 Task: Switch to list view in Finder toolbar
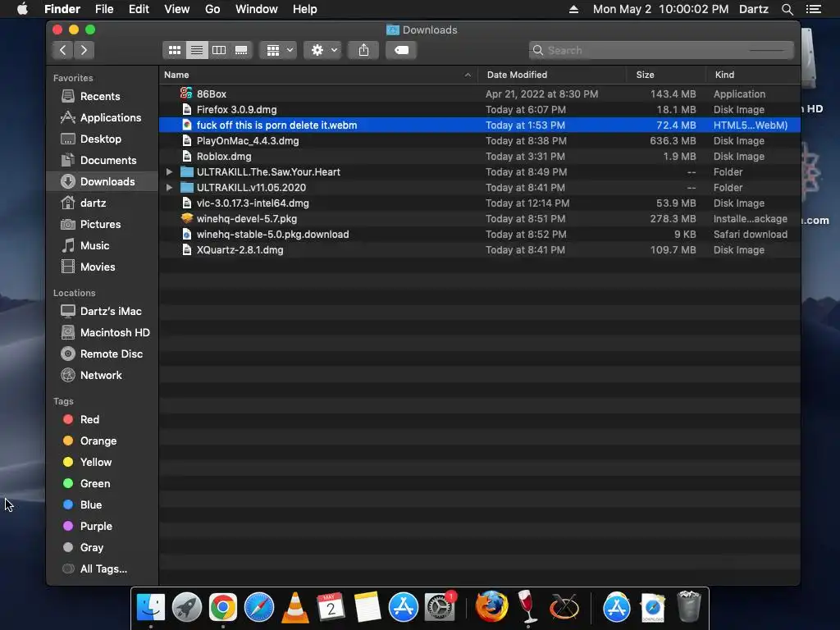click(197, 50)
